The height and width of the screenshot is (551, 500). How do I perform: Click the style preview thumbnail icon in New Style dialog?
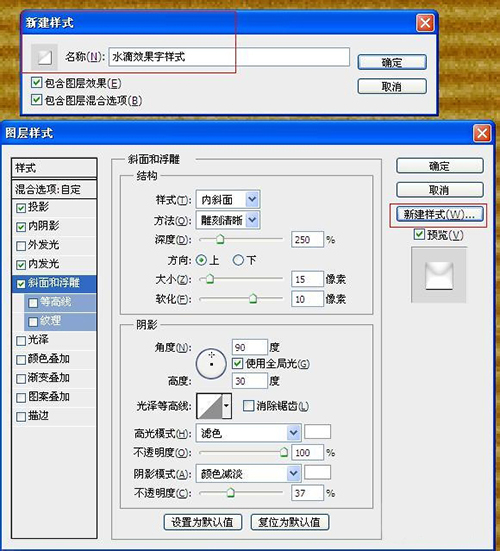click(45, 57)
